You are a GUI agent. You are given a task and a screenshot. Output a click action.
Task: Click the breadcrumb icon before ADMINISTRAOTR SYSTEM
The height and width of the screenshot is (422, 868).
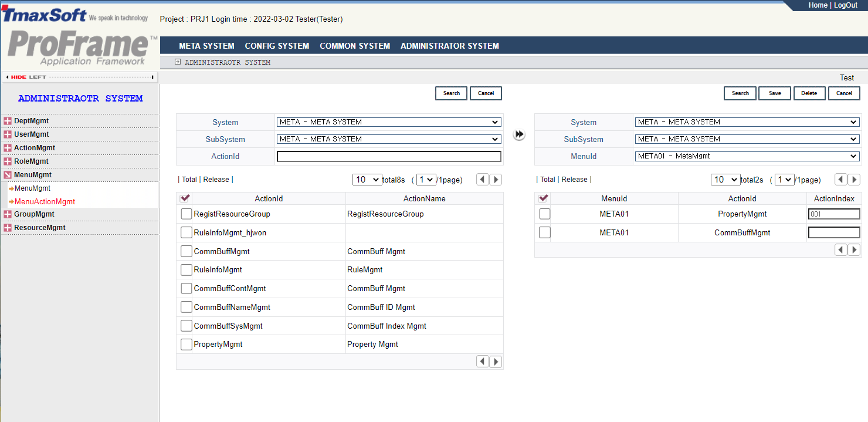point(177,62)
